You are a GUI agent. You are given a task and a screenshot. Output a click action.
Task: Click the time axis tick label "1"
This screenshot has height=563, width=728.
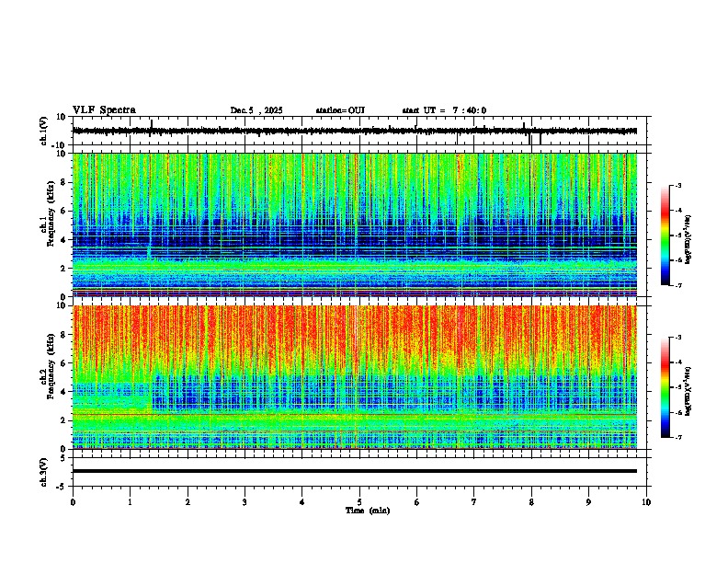pyautogui.click(x=130, y=502)
